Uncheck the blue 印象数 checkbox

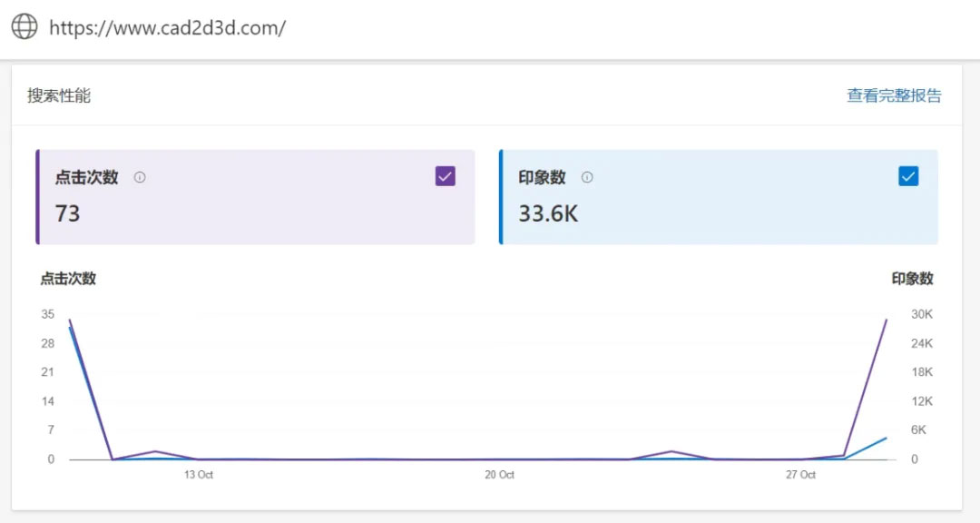click(908, 176)
